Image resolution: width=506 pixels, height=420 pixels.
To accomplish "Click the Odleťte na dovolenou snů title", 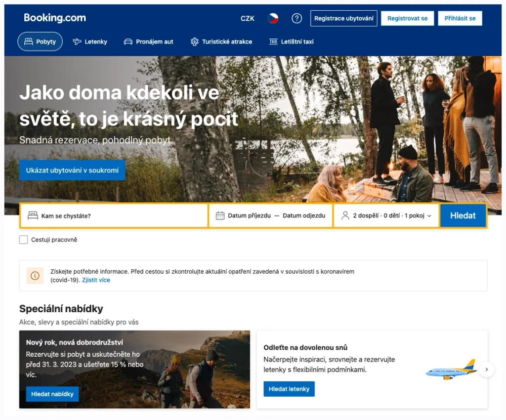I will tap(305, 347).
